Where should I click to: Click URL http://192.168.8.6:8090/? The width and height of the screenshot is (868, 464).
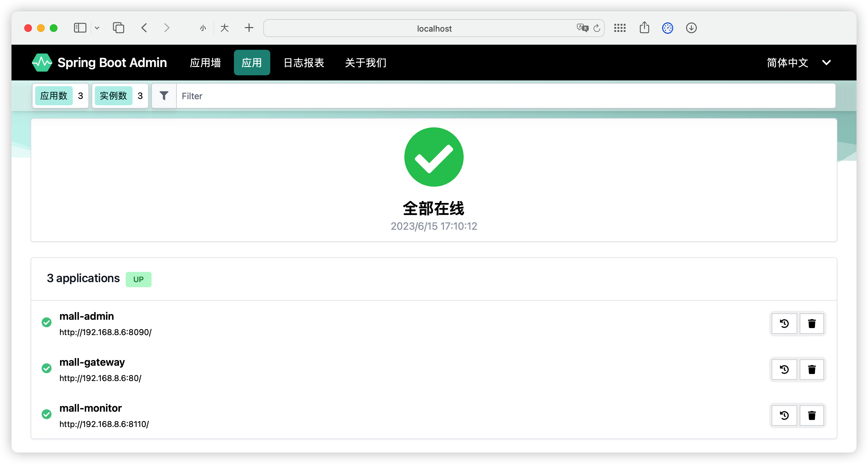[105, 332]
